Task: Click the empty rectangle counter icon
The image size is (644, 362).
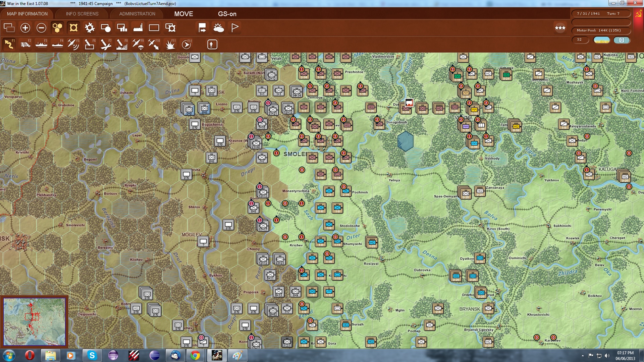Action: click(154, 27)
